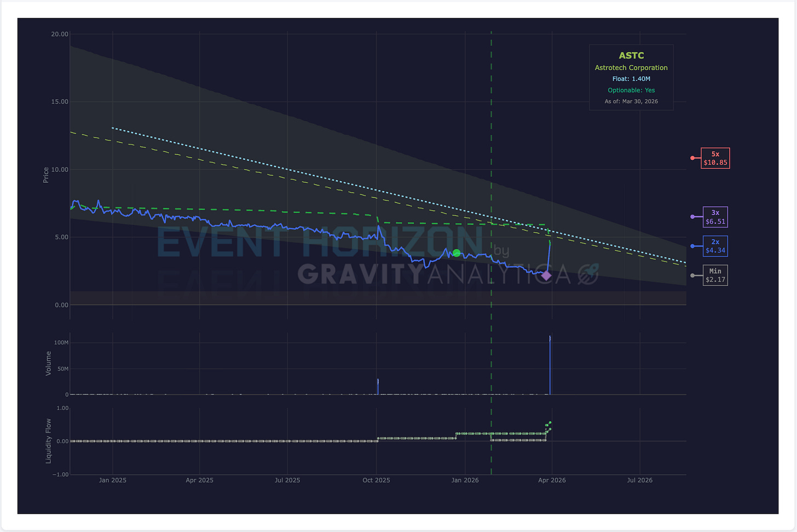Click the tall April 2026 volume spike bar
The height and width of the screenshot is (532, 797).
click(550, 365)
